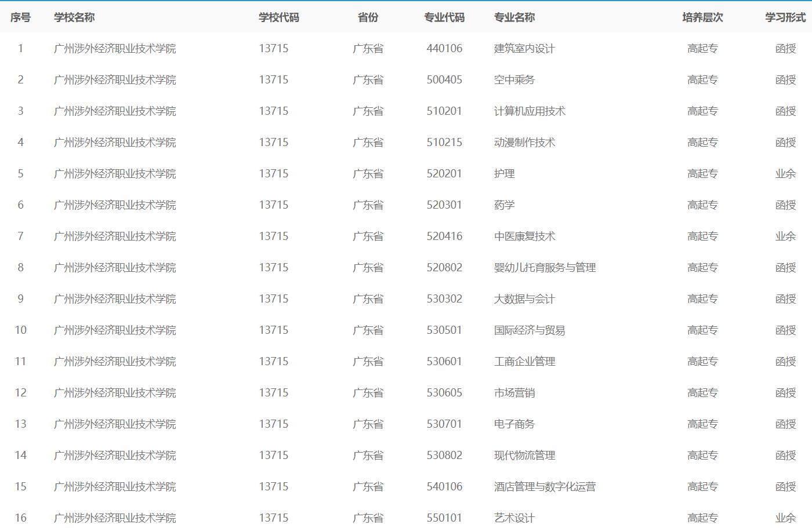Viewport: 812px width, 528px height.
Task: Select major name 酒店管理与数字化运营
Action: click(x=545, y=487)
